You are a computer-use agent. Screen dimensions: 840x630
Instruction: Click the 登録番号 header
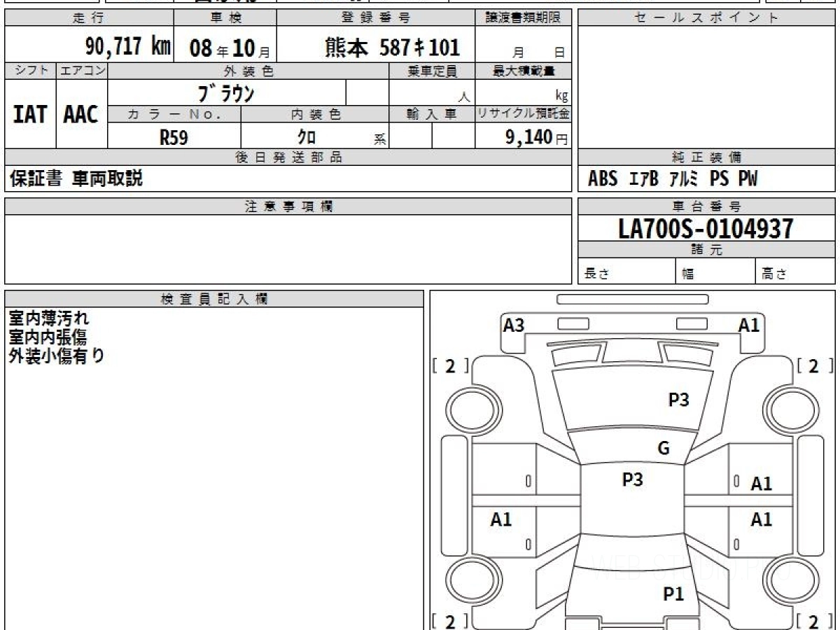coord(377,18)
